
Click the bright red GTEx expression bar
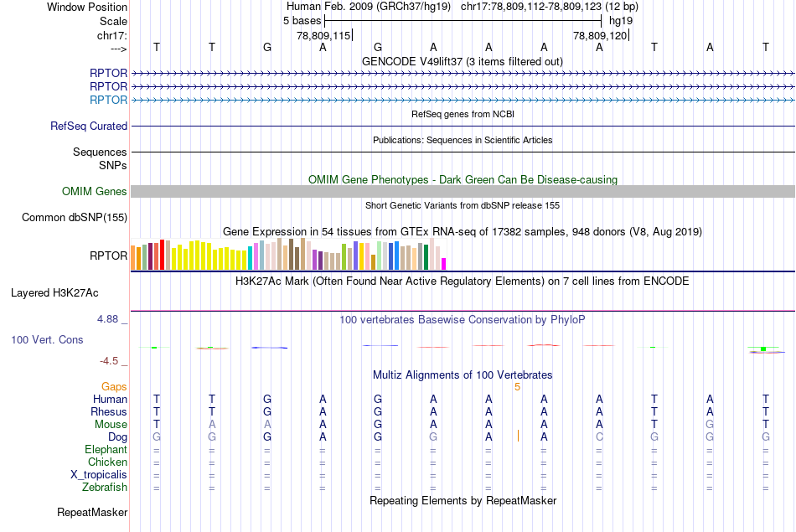[163, 255]
